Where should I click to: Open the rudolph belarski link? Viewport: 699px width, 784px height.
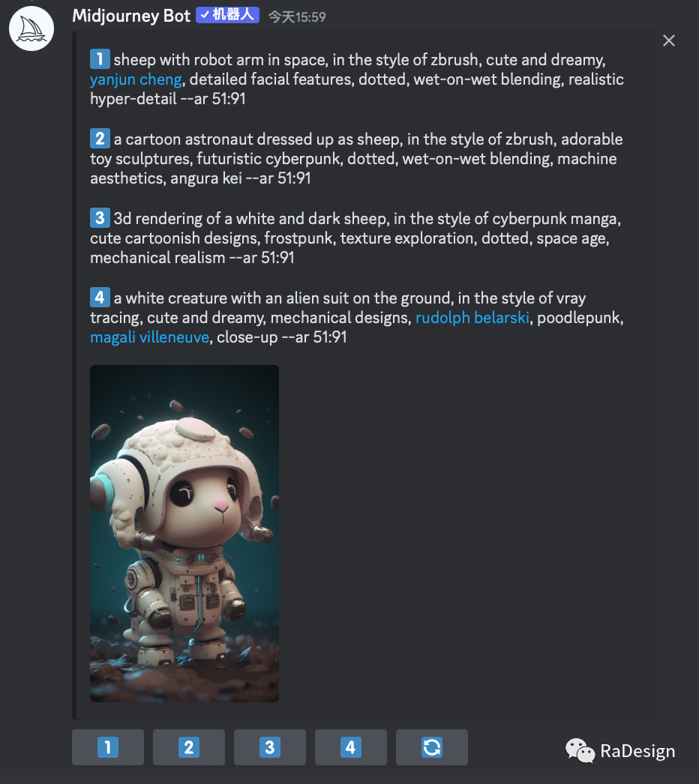click(x=472, y=318)
